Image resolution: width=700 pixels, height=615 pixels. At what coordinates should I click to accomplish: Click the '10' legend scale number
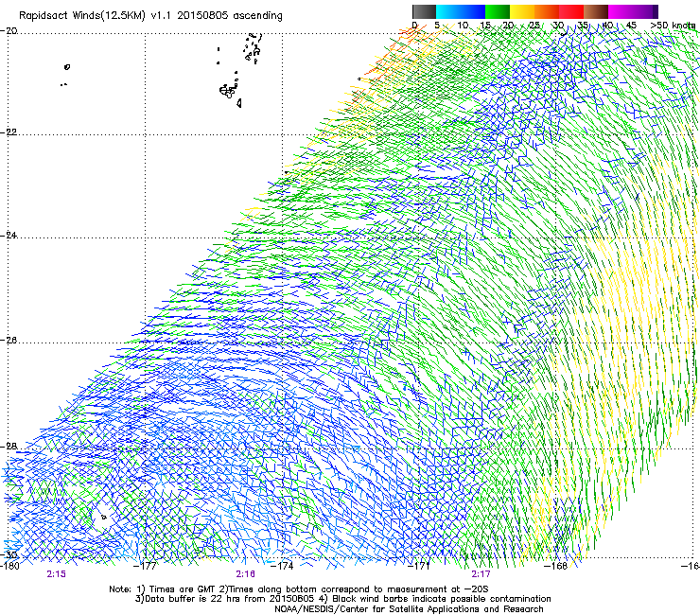coord(463,26)
